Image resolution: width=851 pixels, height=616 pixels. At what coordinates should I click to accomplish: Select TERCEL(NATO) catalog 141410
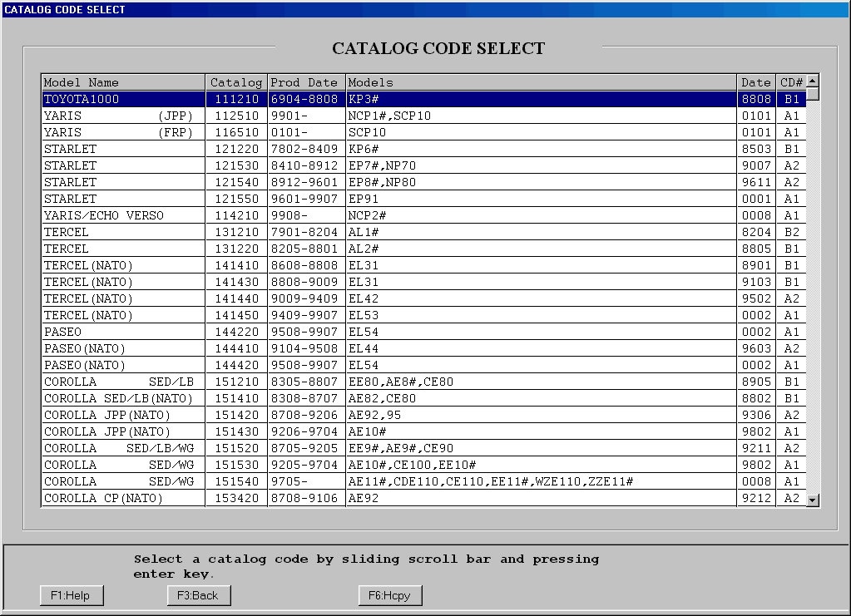tap(424, 266)
